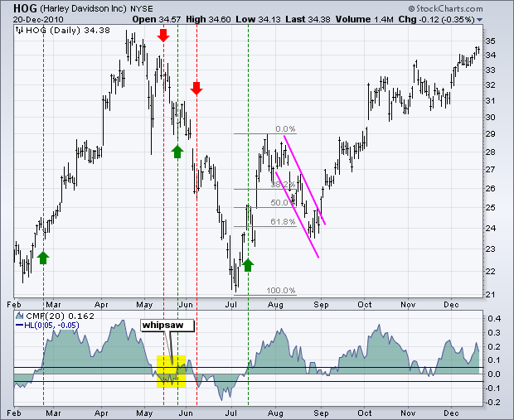Click the 21 price axis label

(x=491, y=295)
